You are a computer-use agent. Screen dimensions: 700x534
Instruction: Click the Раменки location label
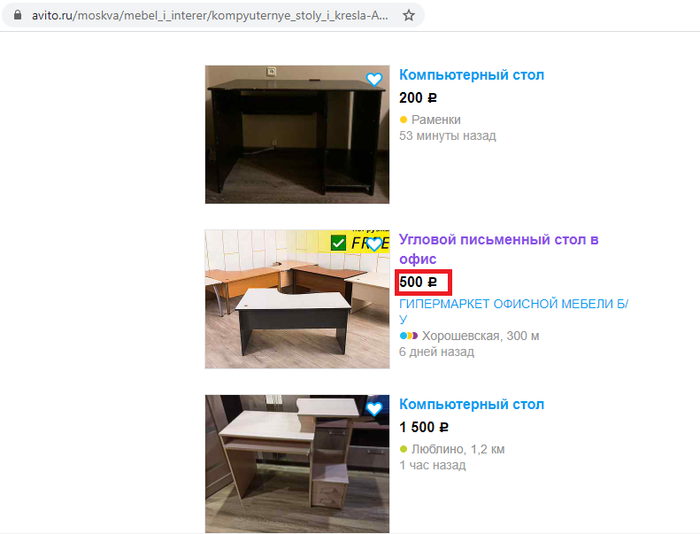coord(436,120)
